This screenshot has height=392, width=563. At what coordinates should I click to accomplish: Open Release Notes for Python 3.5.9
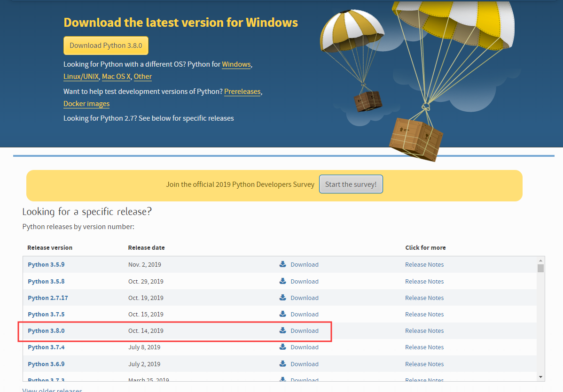coord(424,265)
